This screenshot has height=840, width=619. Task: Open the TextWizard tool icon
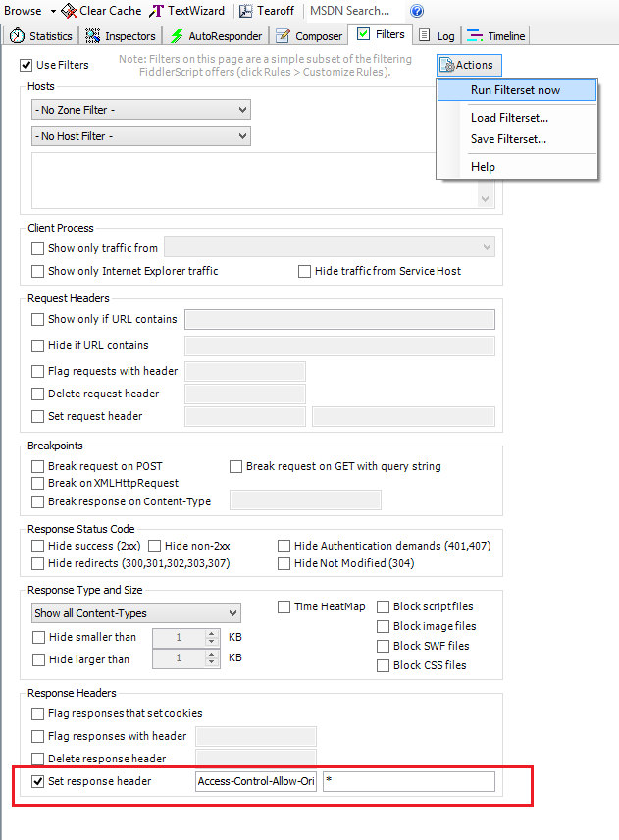click(x=156, y=10)
